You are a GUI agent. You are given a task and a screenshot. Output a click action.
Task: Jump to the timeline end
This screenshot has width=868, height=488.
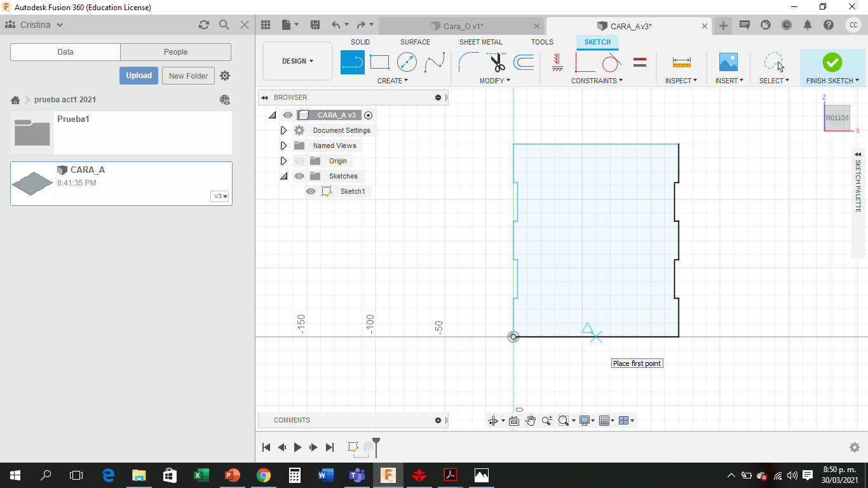click(330, 447)
